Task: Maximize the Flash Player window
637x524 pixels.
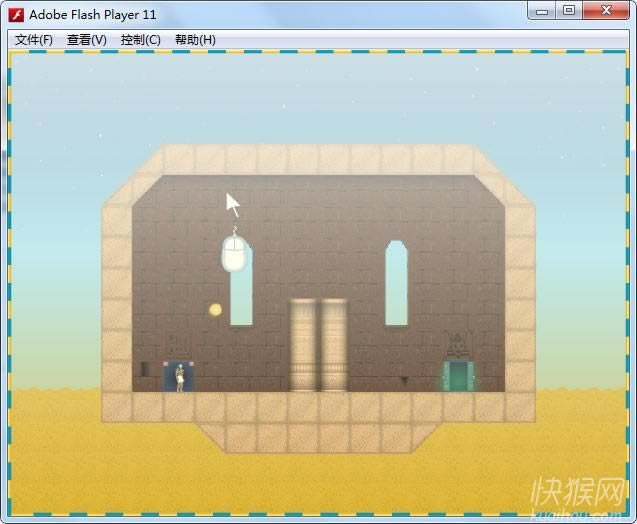Action: click(568, 11)
